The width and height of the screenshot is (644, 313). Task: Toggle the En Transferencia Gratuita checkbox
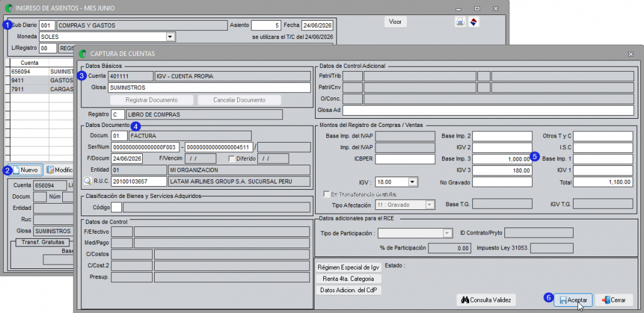click(x=326, y=194)
